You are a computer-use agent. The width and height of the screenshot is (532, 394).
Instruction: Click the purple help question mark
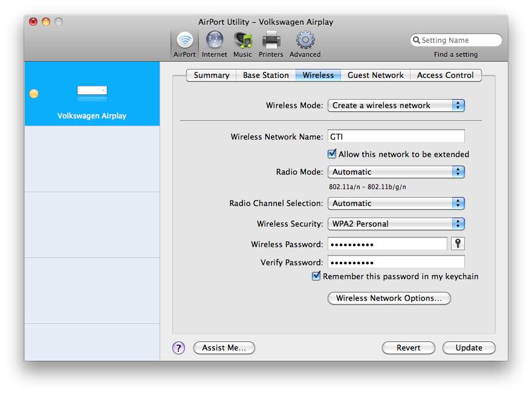click(x=178, y=347)
